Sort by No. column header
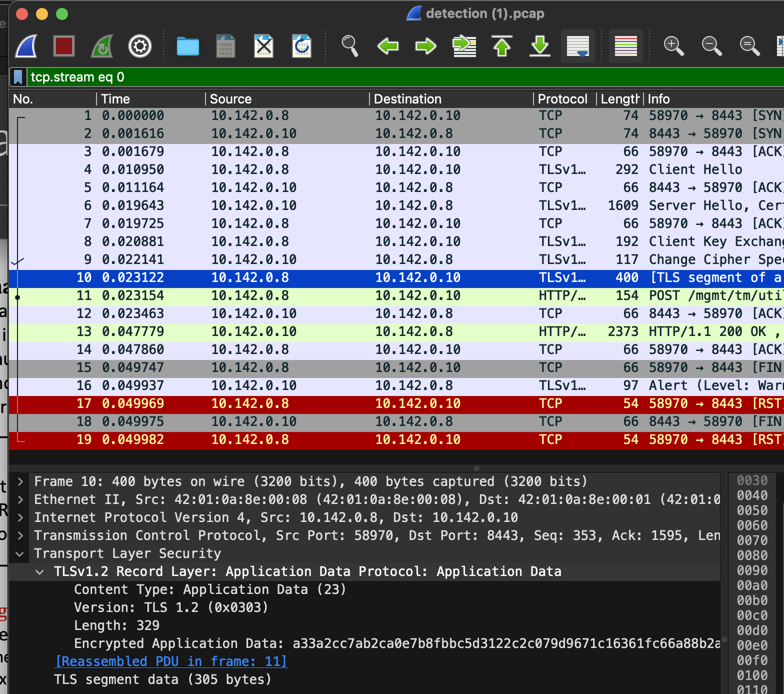Image resolution: width=784 pixels, height=694 pixels. (x=52, y=99)
